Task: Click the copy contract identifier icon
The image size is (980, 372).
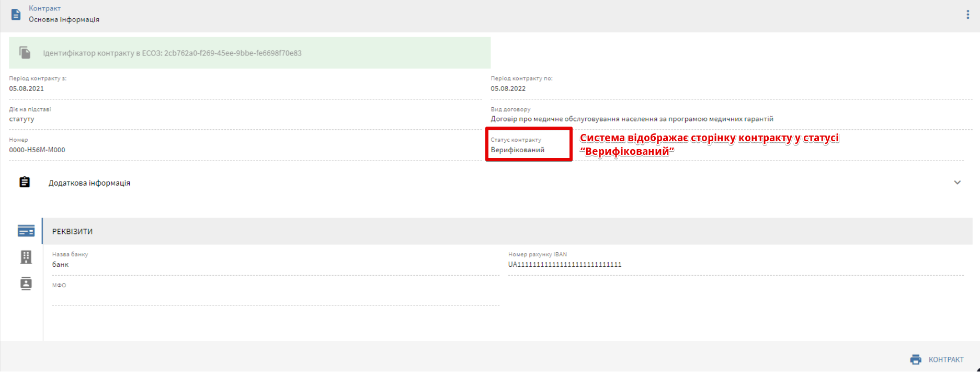Action: [x=25, y=52]
